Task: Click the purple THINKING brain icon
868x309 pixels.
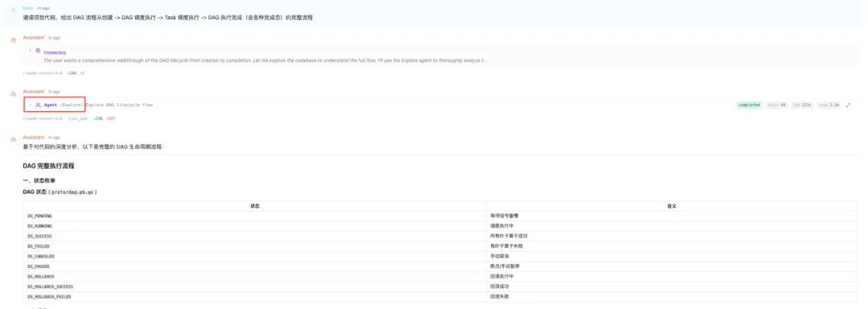Action: coord(38,51)
